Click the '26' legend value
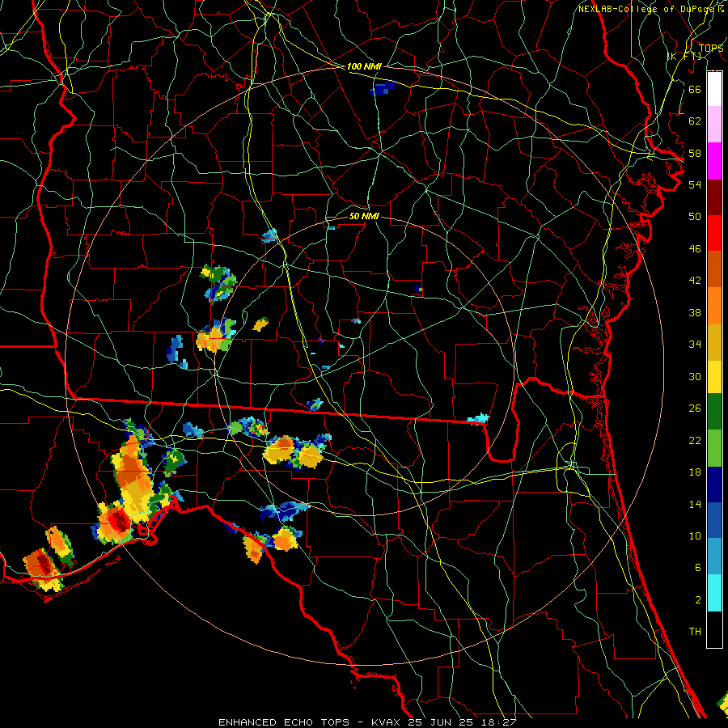Screen dimensions: 728x728 695,408
